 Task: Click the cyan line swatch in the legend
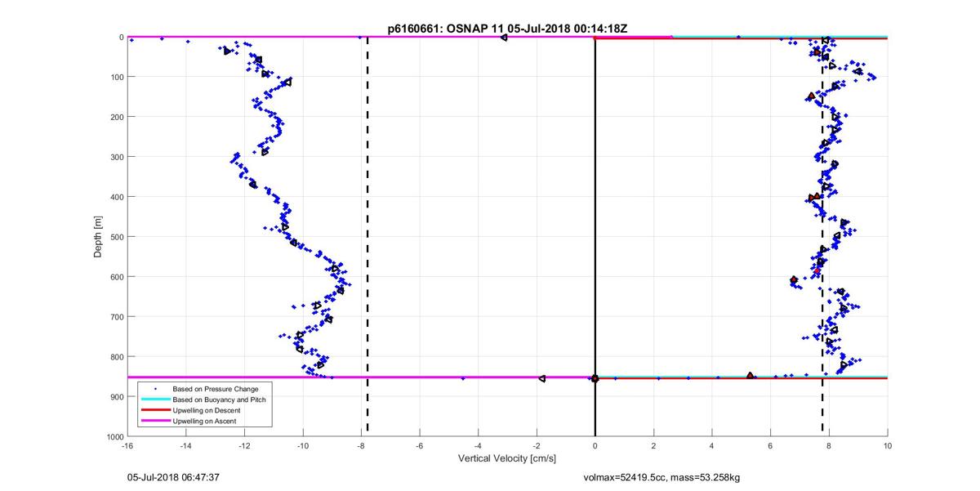tap(154, 400)
